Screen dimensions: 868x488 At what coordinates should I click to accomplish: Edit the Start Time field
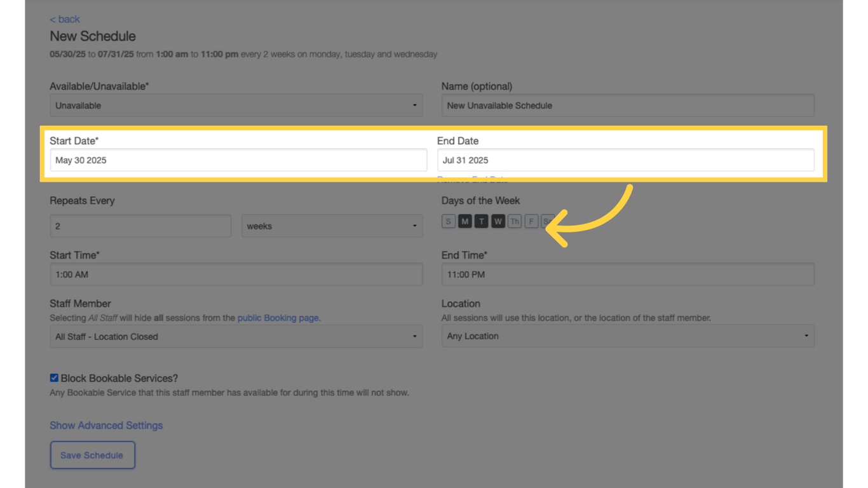(236, 274)
